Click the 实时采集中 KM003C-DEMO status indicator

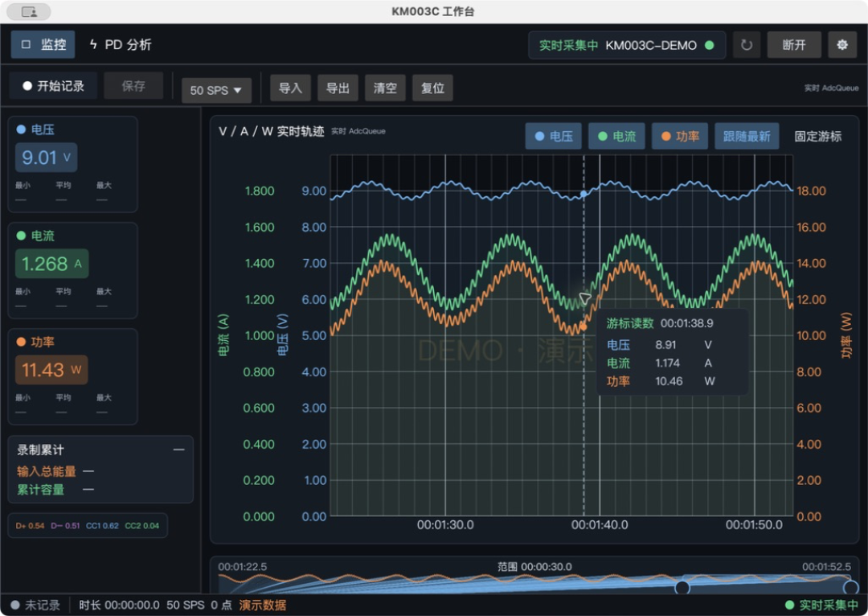tap(627, 45)
